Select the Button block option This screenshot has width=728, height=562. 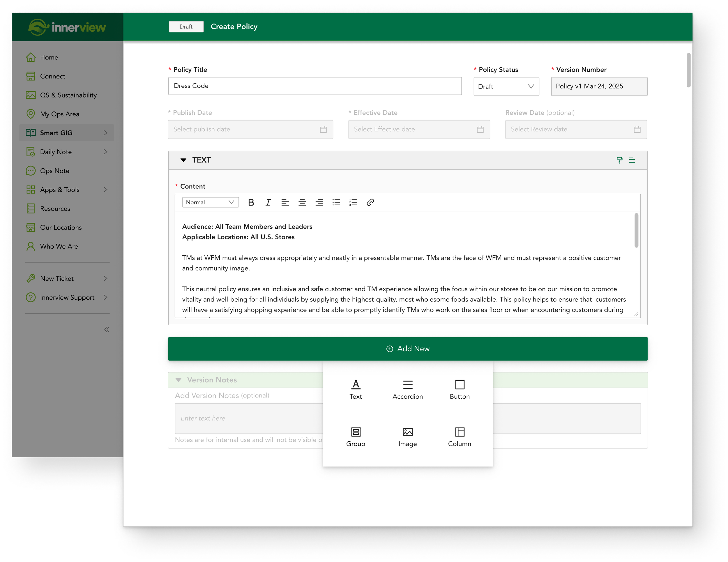[460, 389]
